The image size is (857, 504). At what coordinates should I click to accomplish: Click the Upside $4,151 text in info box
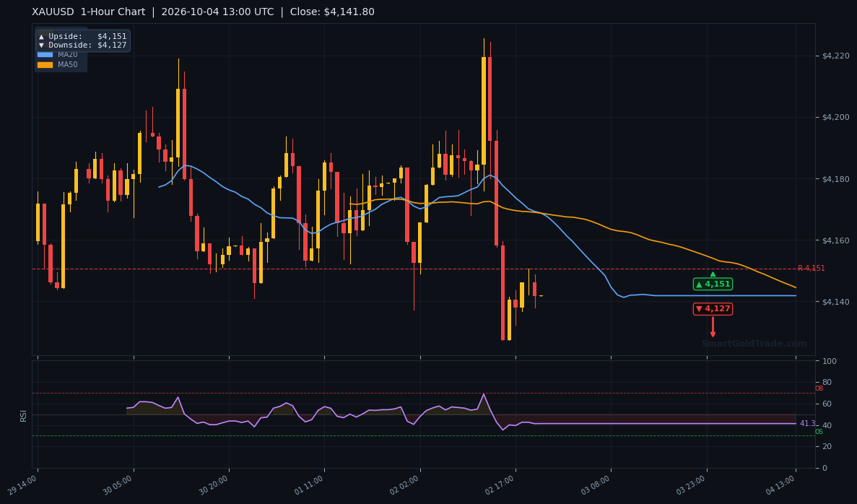[x=82, y=36]
